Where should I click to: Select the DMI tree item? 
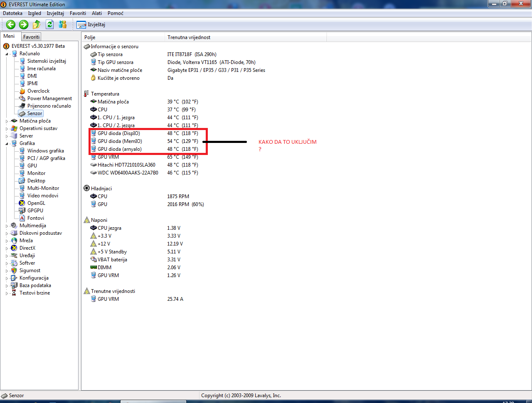pyautogui.click(x=32, y=76)
